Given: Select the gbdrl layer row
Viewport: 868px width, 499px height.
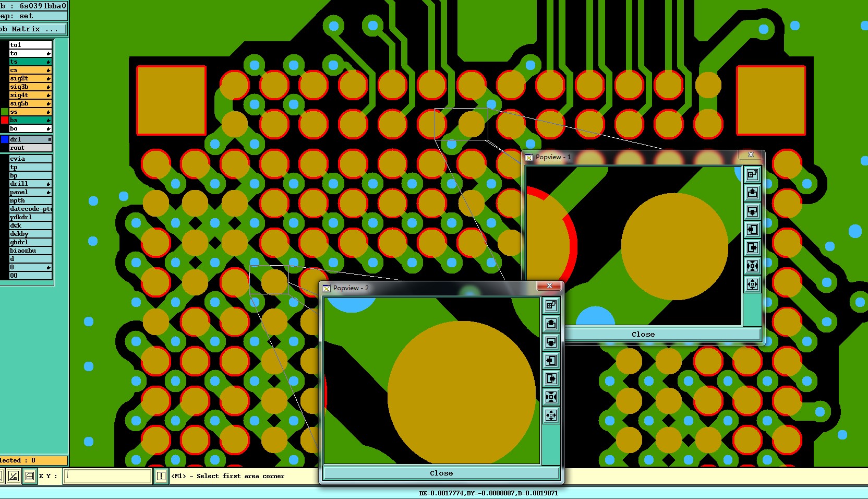Looking at the screenshot, I should click(31, 242).
